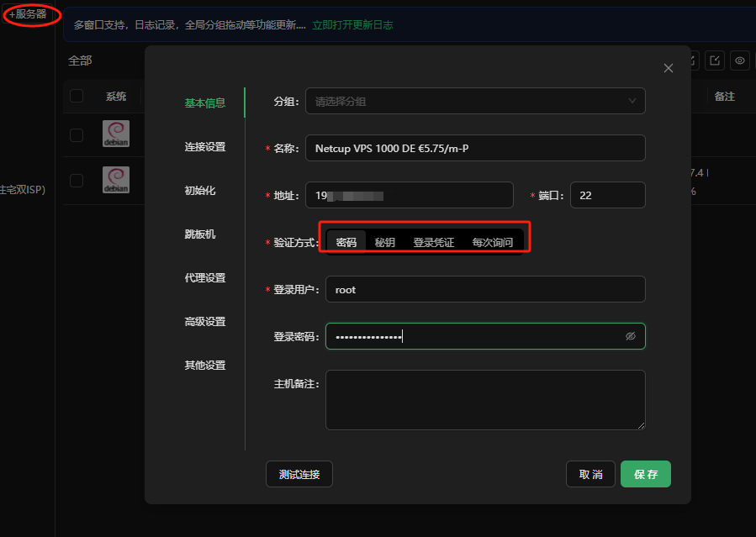Click the eye icon in list toolbar
The width and height of the screenshot is (756, 537).
click(740, 61)
